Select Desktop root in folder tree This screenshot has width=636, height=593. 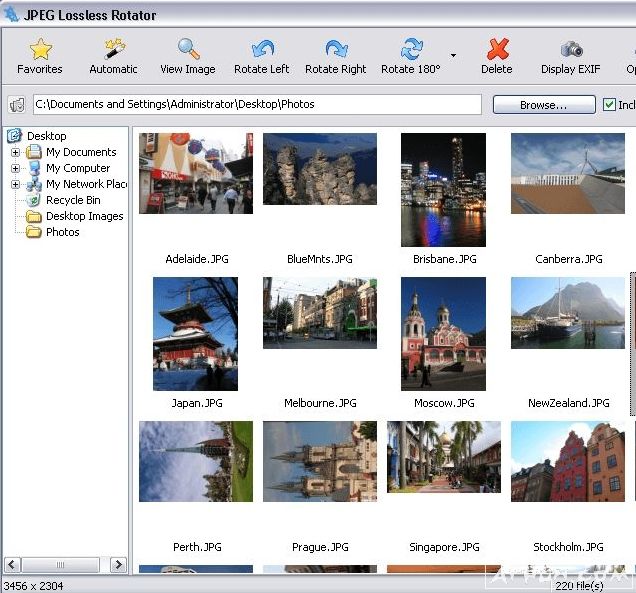pyautogui.click(x=46, y=136)
